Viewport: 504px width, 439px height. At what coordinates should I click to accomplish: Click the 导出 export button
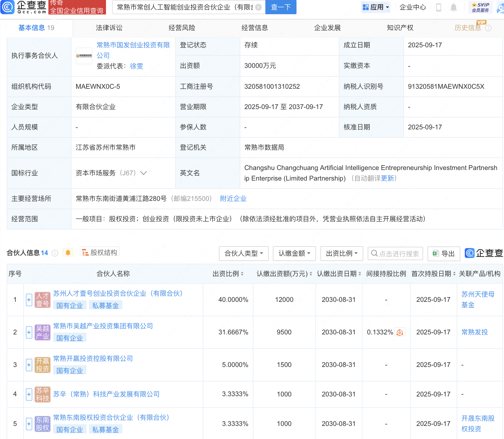[444, 253]
